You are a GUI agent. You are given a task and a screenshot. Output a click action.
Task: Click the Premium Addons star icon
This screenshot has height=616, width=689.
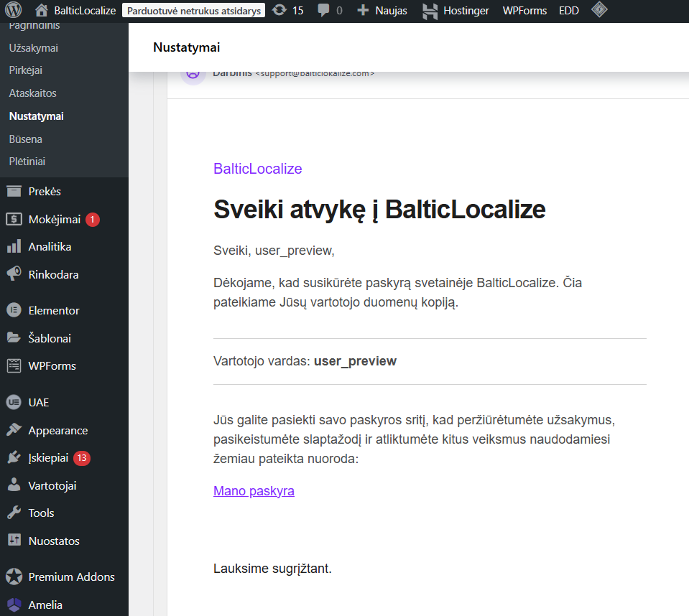(x=14, y=577)
